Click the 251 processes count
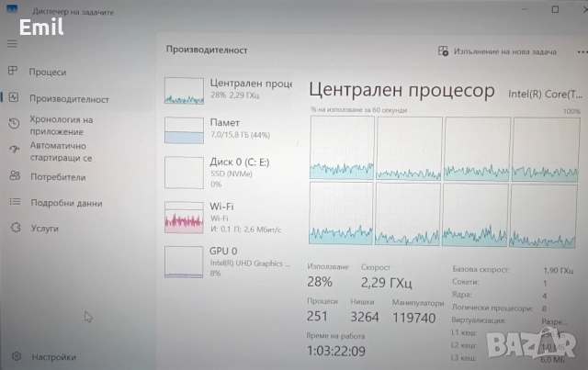This screenshot has height=370, width=588. click(x=317, y=317)
